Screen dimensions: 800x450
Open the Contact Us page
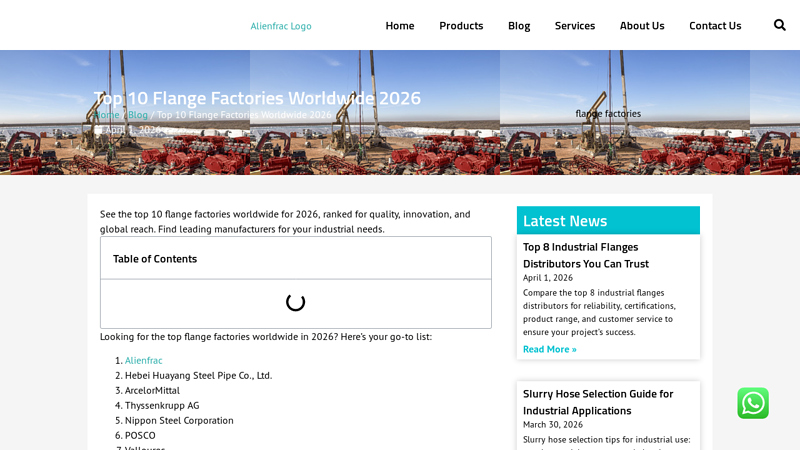(x=715, y=25)
